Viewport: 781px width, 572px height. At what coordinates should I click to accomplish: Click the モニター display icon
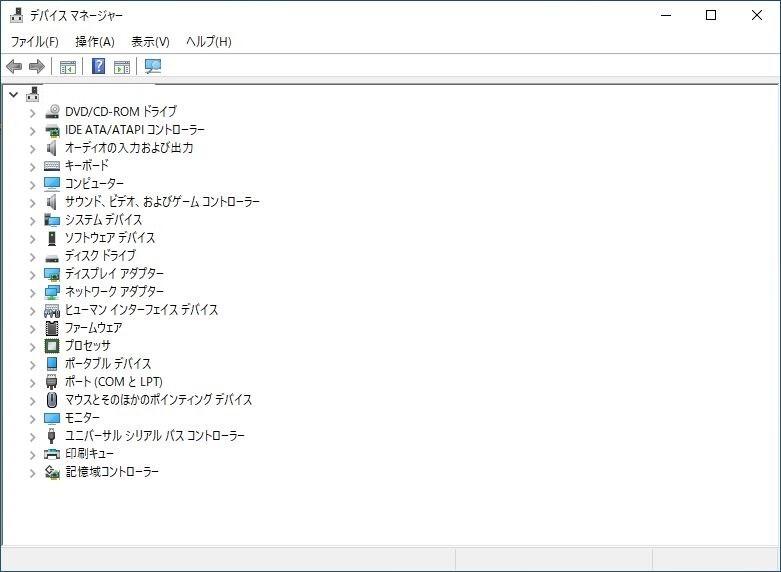tap(52, 418)
